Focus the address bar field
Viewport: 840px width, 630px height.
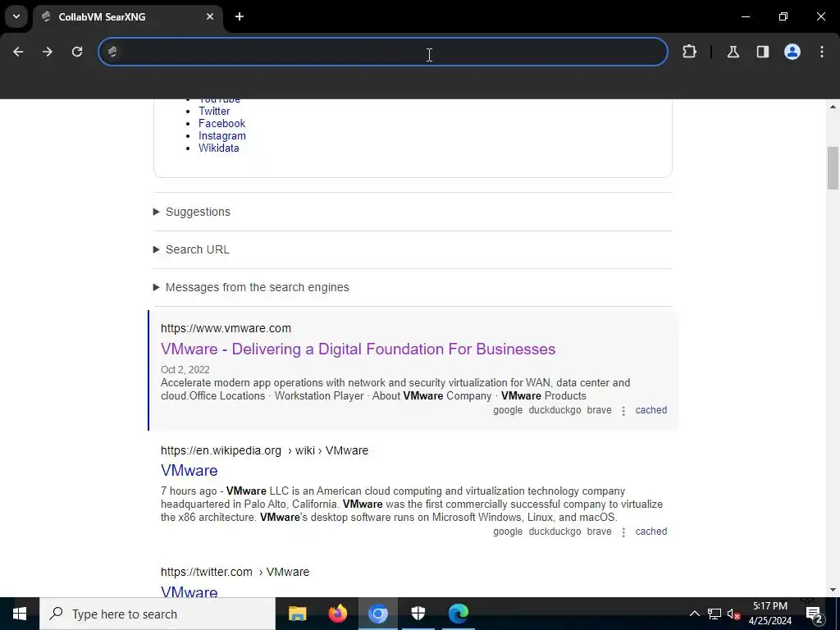pyautogui.click(x=383, y=52)
